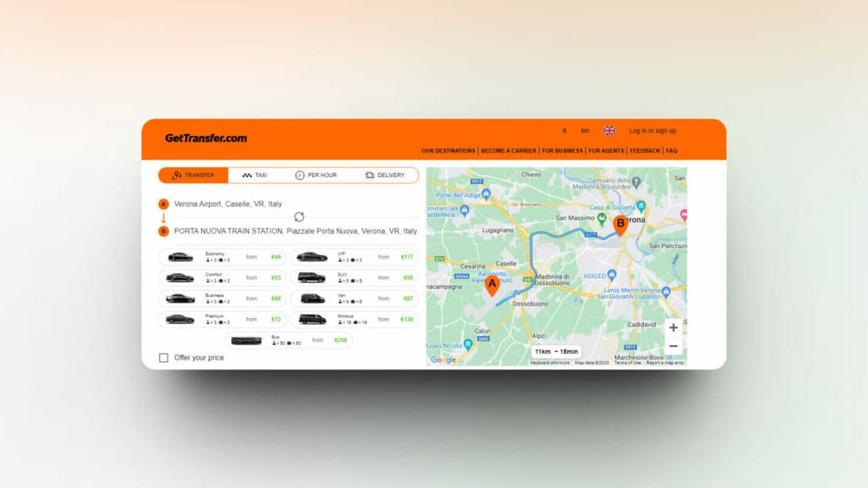The image size is (868, 488).
Task: Open the euro currency selector
Action: pos(564,131)
